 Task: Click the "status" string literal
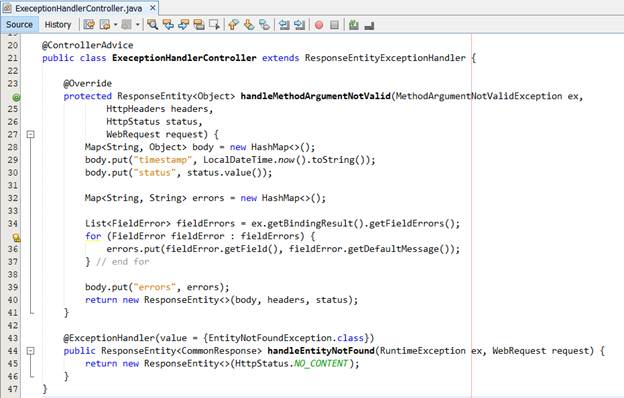point(154,172)
